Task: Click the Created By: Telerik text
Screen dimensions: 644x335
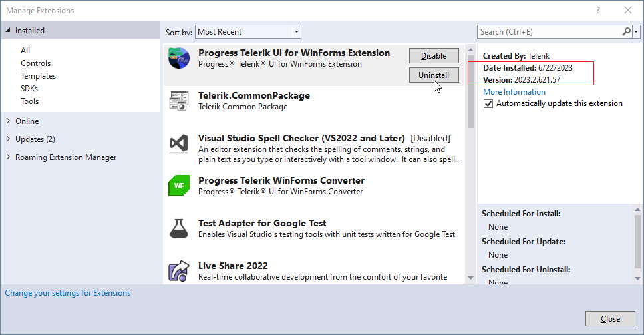Action: (x=516, y=56)
